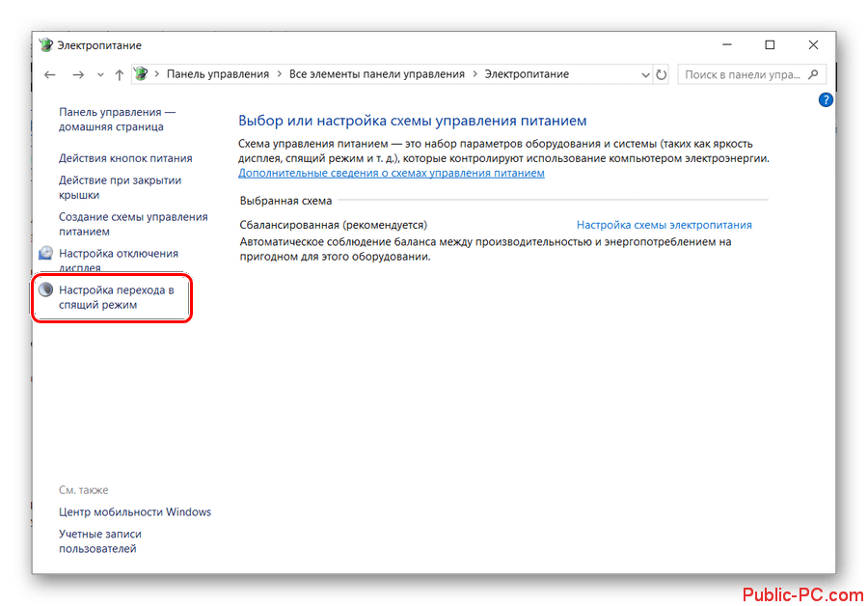Expand the address bar history dropdown
Viewport: 868px width, 606px height.
click(x=645, y=74)
